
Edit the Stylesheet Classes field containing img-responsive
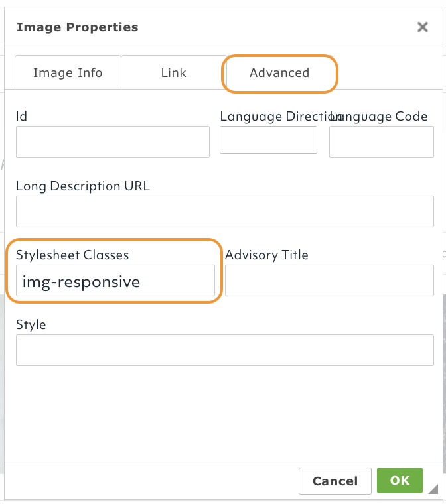click(x=115, y=281)
